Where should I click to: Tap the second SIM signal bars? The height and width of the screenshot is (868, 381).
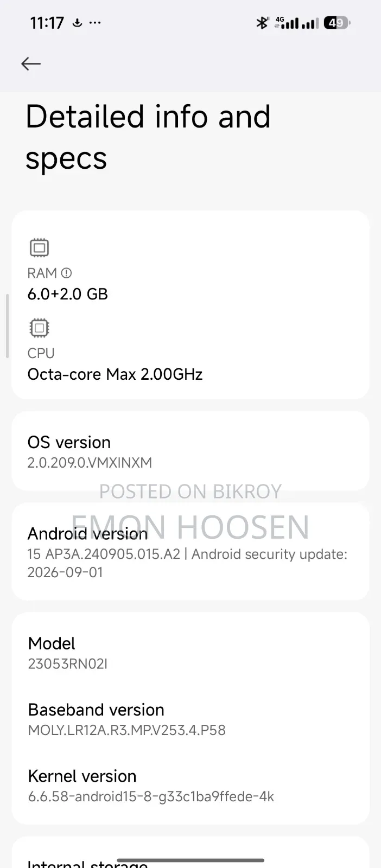310,23
